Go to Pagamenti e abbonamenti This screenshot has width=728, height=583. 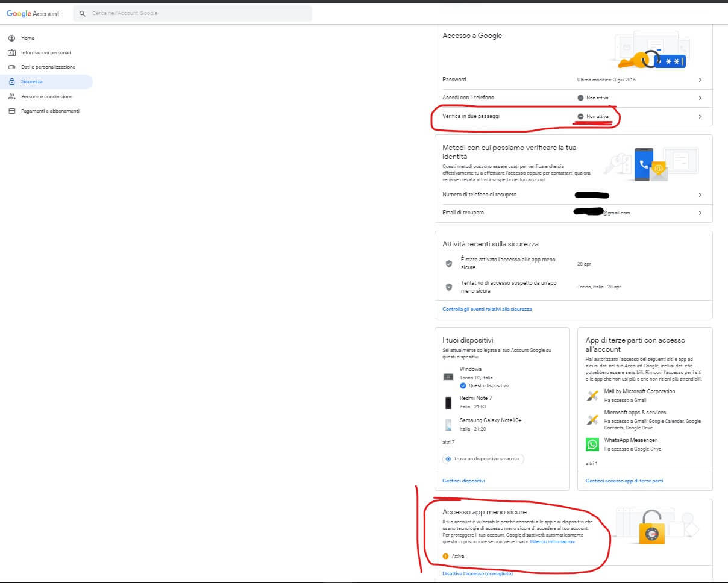pos(50,111)
